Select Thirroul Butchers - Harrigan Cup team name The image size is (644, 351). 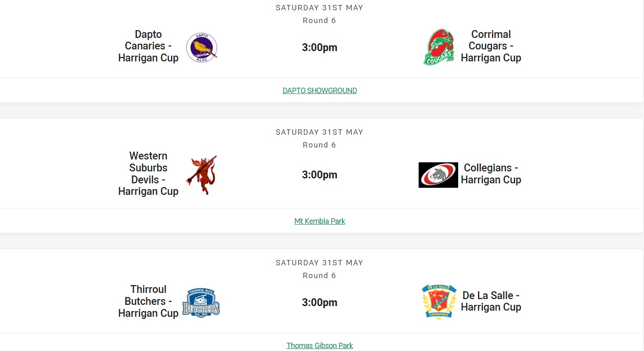(148, 301)
